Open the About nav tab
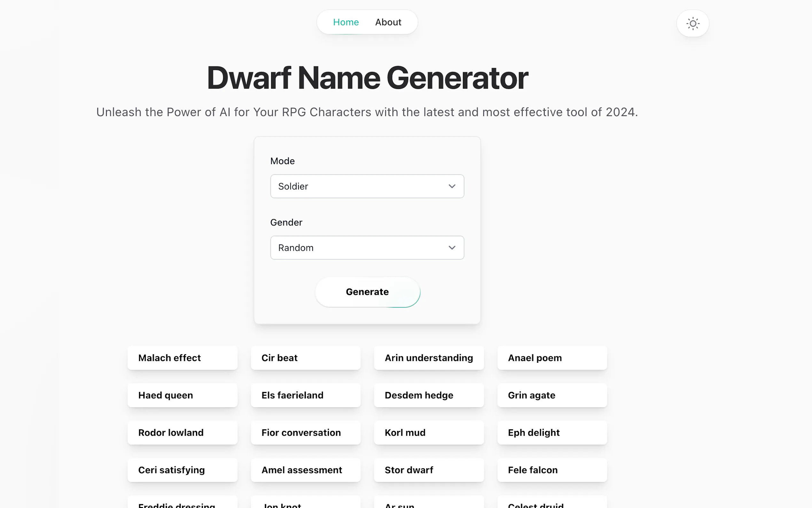This screenshot has width=812, height=508. tap(388, 22)
